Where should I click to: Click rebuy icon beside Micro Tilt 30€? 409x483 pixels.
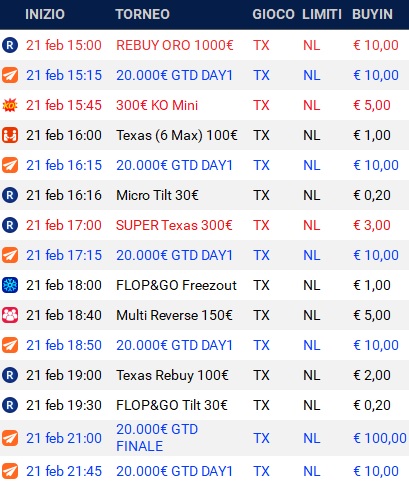(x=10, y=195)
